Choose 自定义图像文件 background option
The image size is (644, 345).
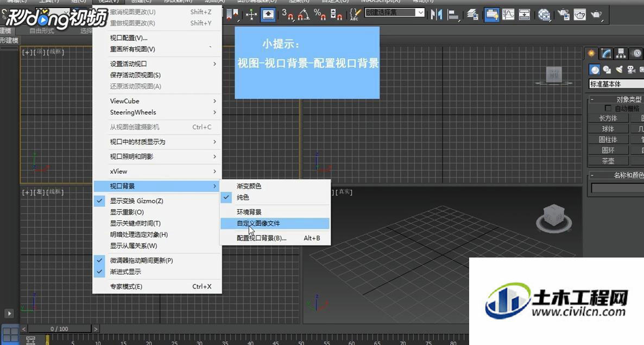point(275,223)
